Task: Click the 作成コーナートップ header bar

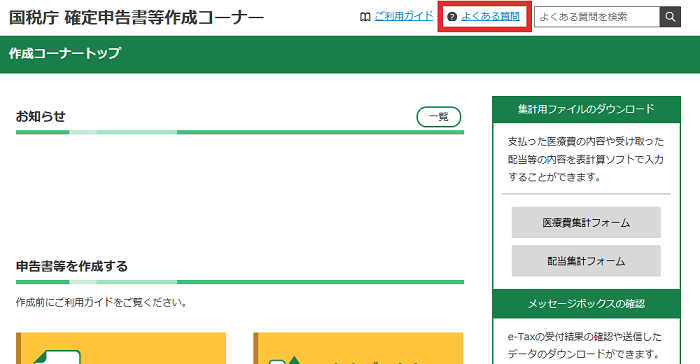Action: (x=350, y=54)
